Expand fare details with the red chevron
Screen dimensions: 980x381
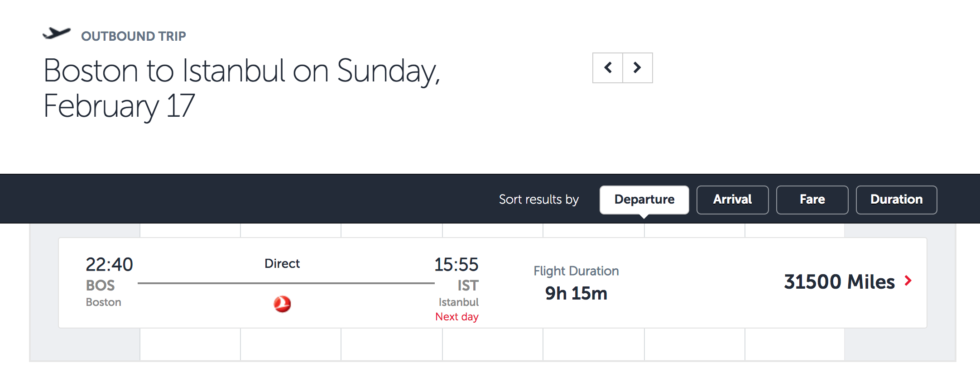pos(908,281)
